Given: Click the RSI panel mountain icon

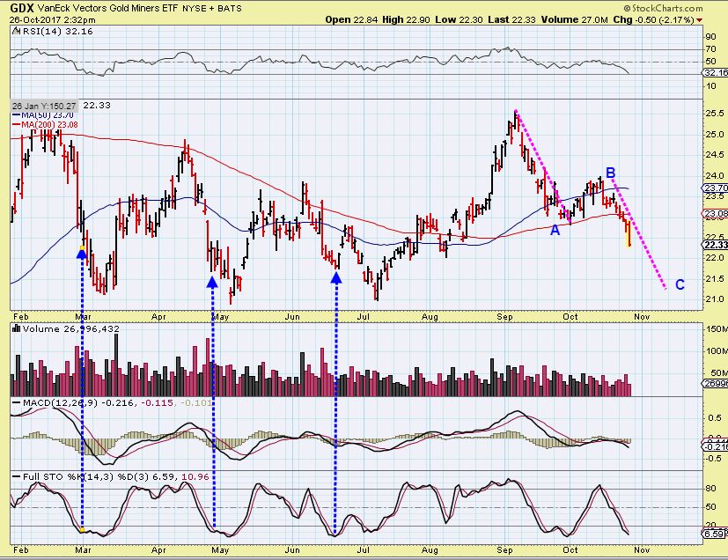Looking at the screenshot, I should (16, 31).
